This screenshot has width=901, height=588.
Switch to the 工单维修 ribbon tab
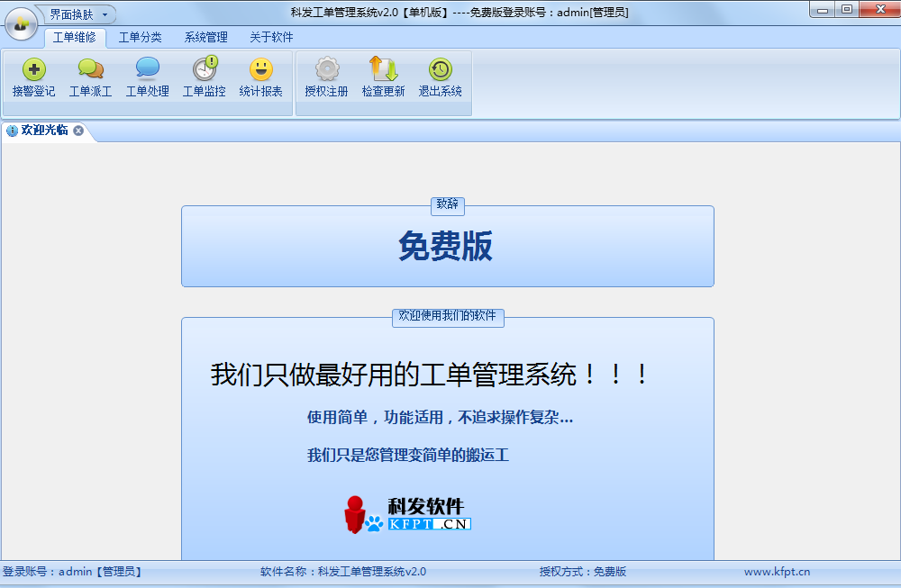coord(75,37)
